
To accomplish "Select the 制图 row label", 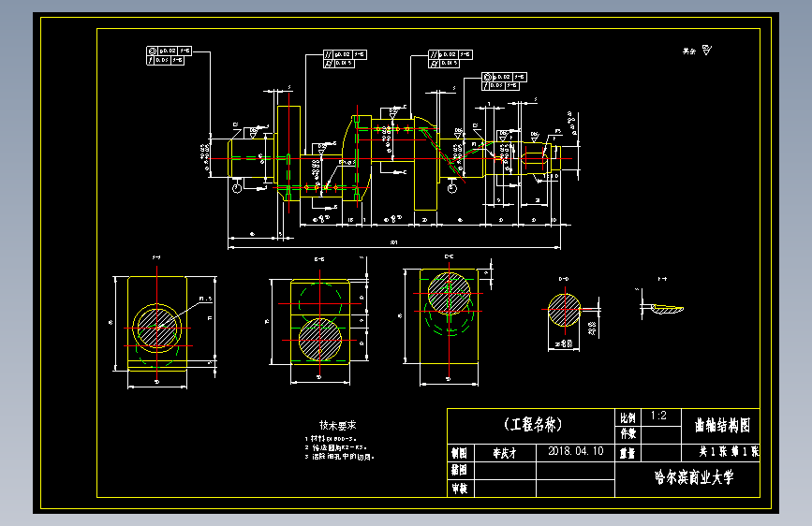I will coord(459,453).
